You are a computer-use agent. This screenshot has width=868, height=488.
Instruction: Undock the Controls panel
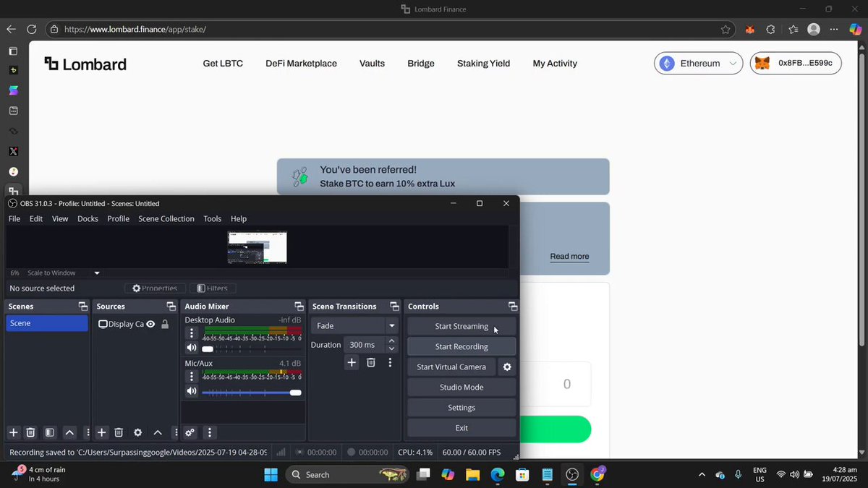[513, 307]
